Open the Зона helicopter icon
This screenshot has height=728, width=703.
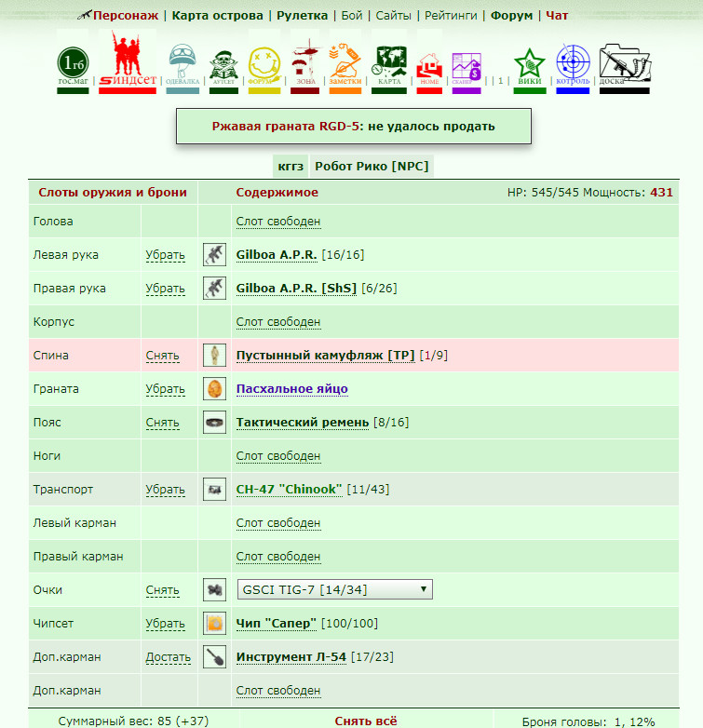point(305,66)
